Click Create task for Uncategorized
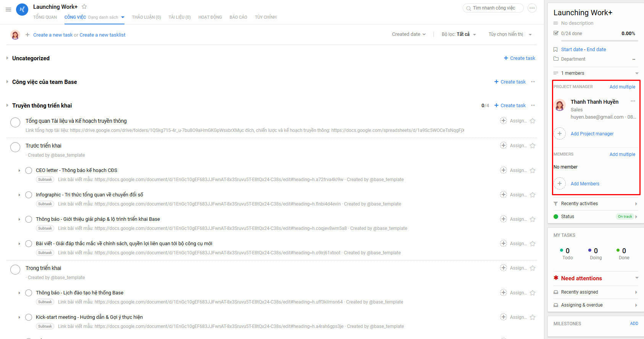644x339 pixels. pos(520,58)
